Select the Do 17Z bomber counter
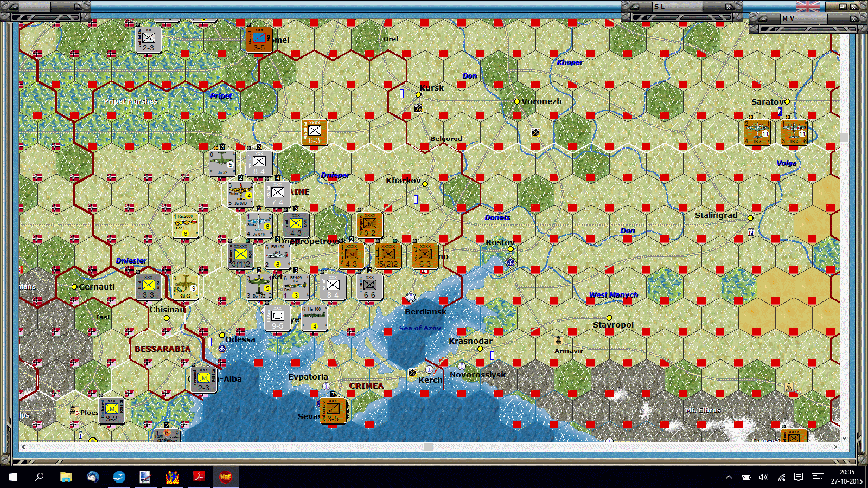Viewport: 868px width, 488px height. tap(259, 287)
